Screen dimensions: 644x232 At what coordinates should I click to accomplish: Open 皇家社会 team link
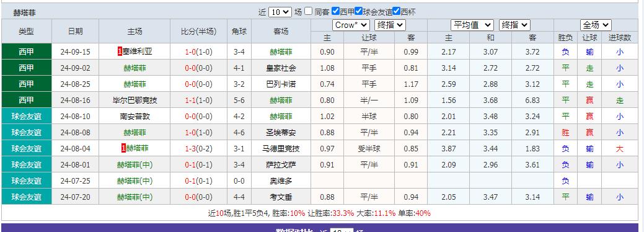click(281, 68)
